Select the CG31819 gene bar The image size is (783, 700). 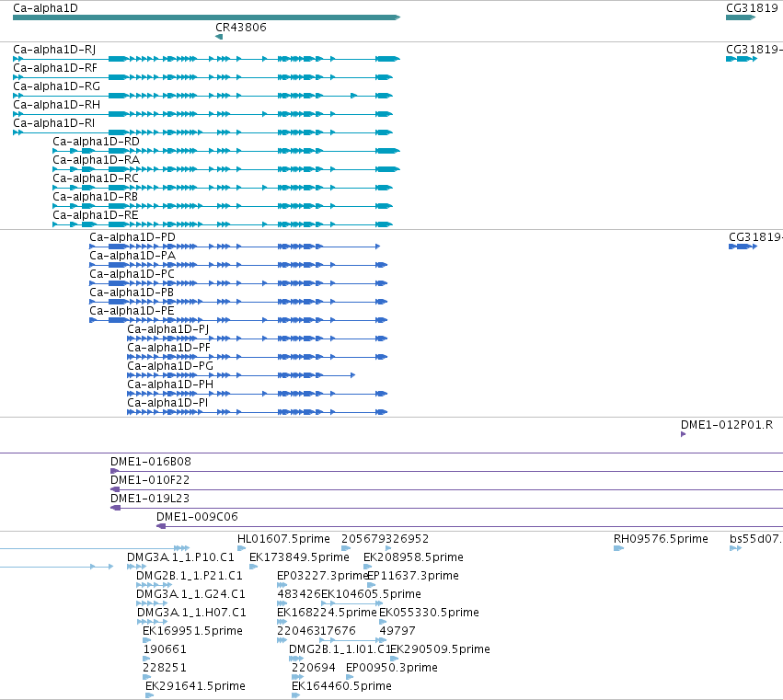tap(741, 17)
